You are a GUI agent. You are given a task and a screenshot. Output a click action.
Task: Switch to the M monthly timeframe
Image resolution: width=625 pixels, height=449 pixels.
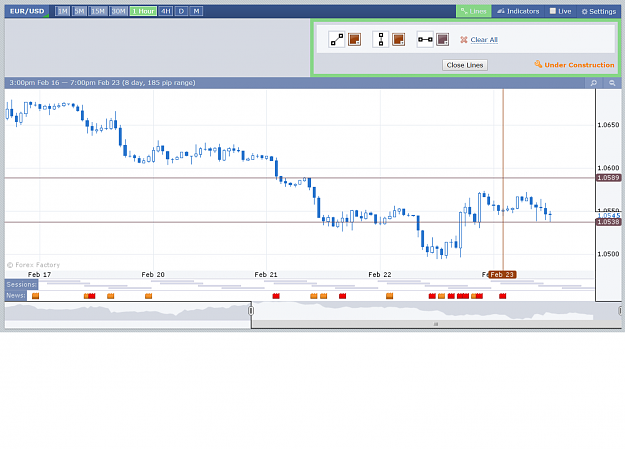click(196, 11)
